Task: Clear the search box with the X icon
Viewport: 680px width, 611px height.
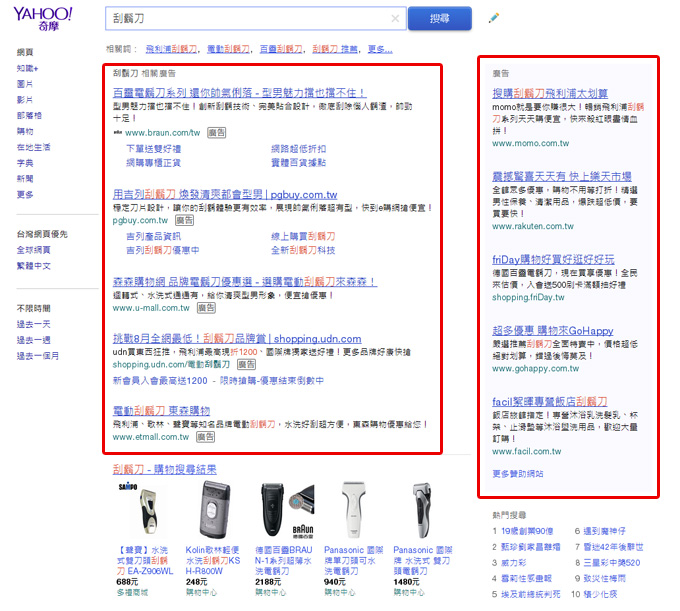Action: pyautogui.click(x=395, y=19)
